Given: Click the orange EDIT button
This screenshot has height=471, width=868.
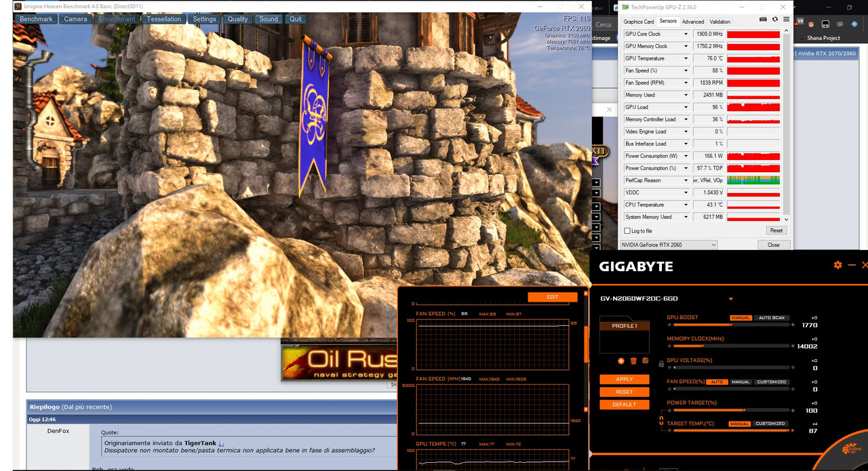Looking at the screenshot, I should (x=553, y=297).
